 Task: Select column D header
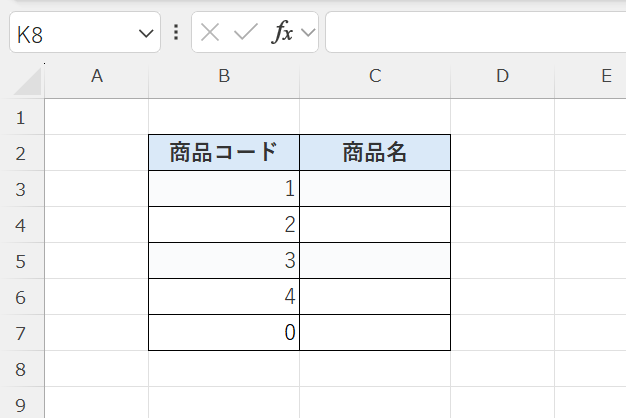pyautogui.click(x=502, y=76)
